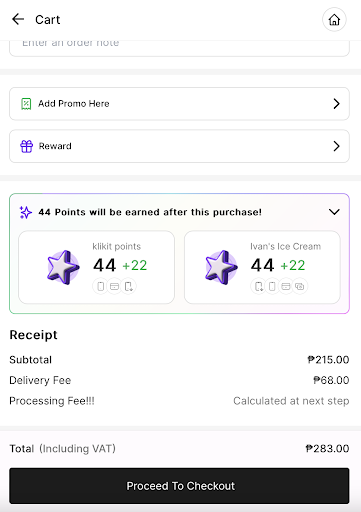Go back using the arrow icon
The height and width of the screenshot is (512, 361).
(18, 19)
